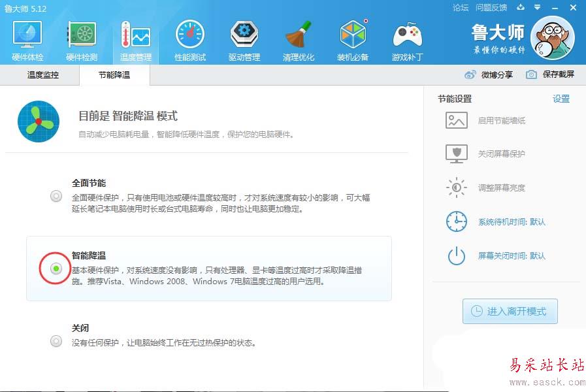Click the 鲁大师 mascot avatar
The image size is (586, 392).
(x=553, y=38)
